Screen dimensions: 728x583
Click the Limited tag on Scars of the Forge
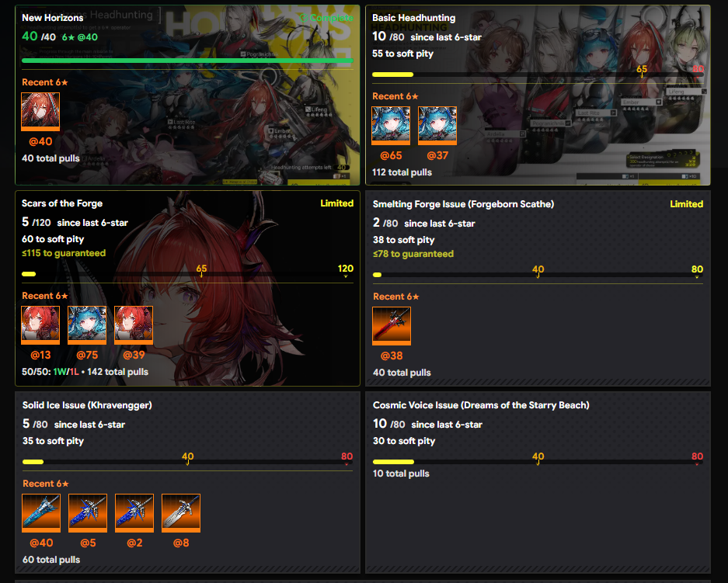coord(336,203)
